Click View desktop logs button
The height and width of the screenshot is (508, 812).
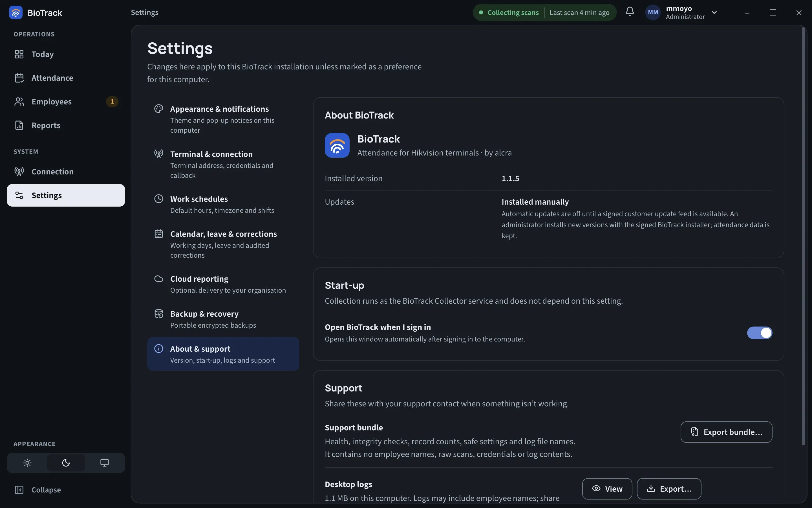(x=607, y=489)
